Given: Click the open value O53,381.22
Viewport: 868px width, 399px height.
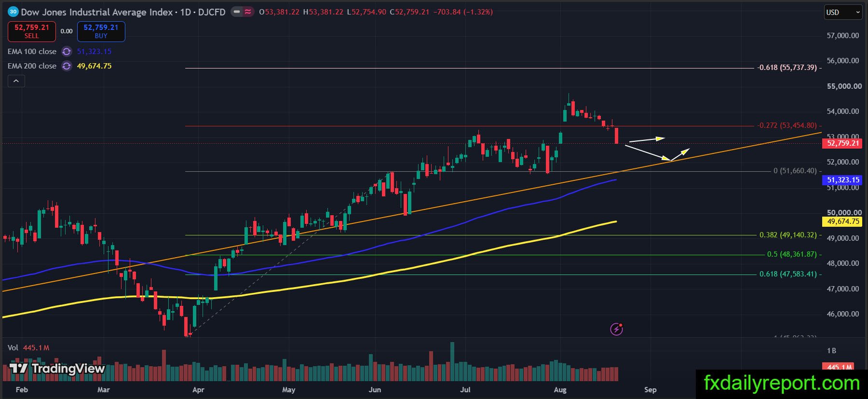Looking at the screenshot, I should tap(280, 12).
